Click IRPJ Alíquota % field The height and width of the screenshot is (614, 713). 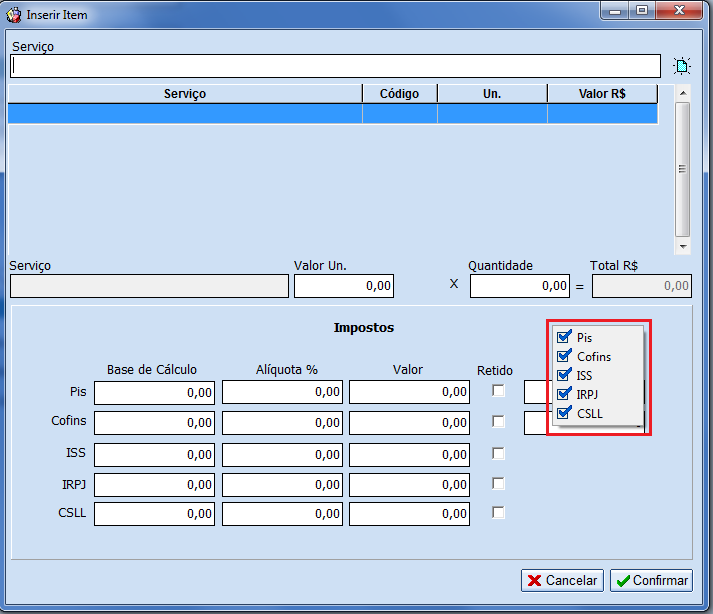click(282, 485)
